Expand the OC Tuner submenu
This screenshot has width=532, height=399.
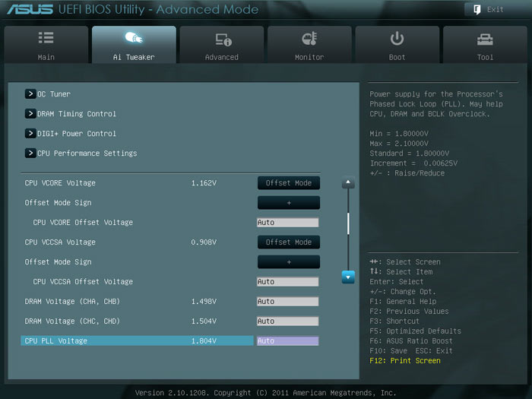[x=30, y=94]
